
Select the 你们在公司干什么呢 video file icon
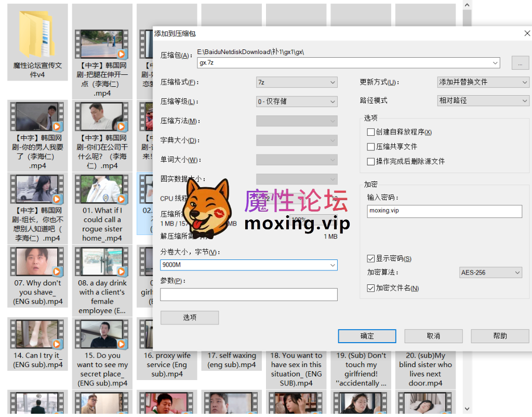coord(102,116)
